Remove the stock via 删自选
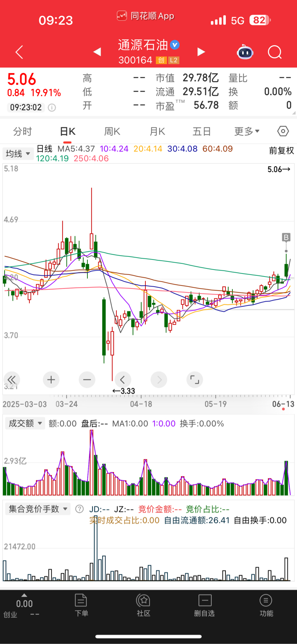This screenshot has height=644, width=297. coord(204,605)
